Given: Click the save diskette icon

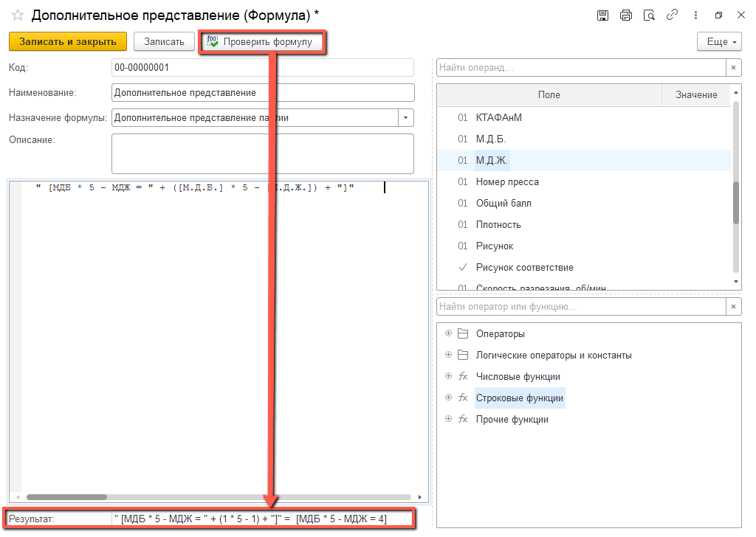Looking at the screenshot, I should point(602,15).
